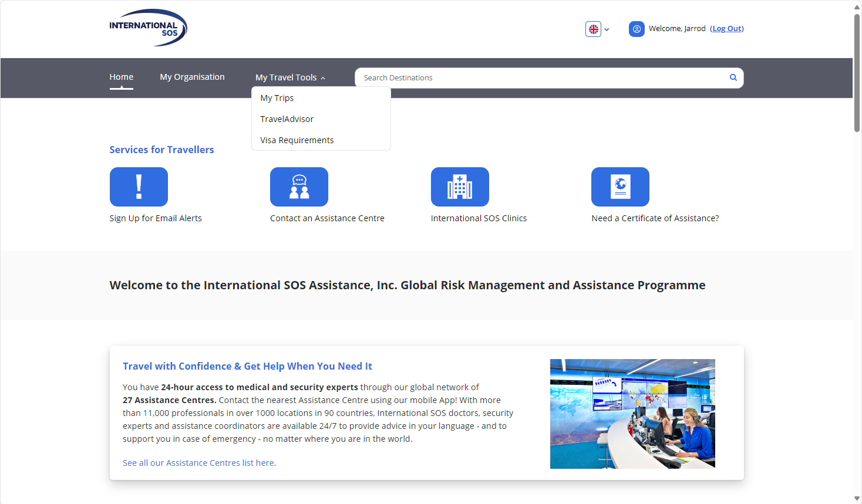862x504 pixels.
Task: Go to the Home tab
Action: (122, 77)
